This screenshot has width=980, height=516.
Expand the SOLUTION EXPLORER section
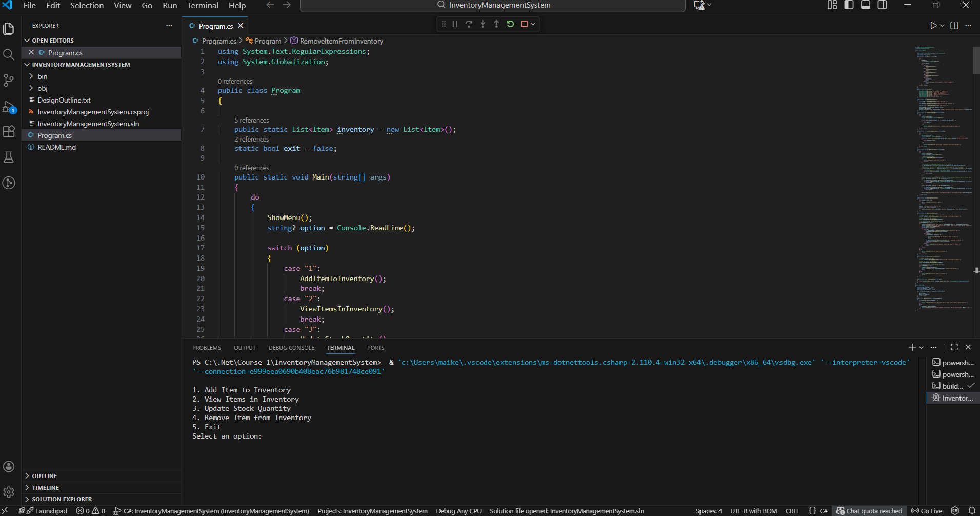tap(62, 499)
